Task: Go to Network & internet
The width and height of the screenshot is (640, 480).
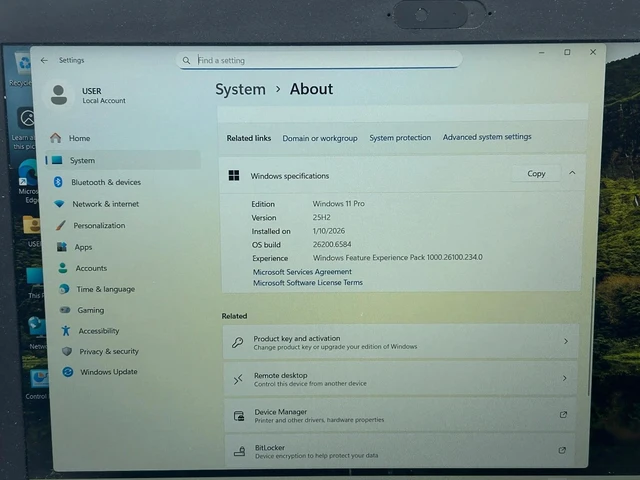Action: [106, 204]
